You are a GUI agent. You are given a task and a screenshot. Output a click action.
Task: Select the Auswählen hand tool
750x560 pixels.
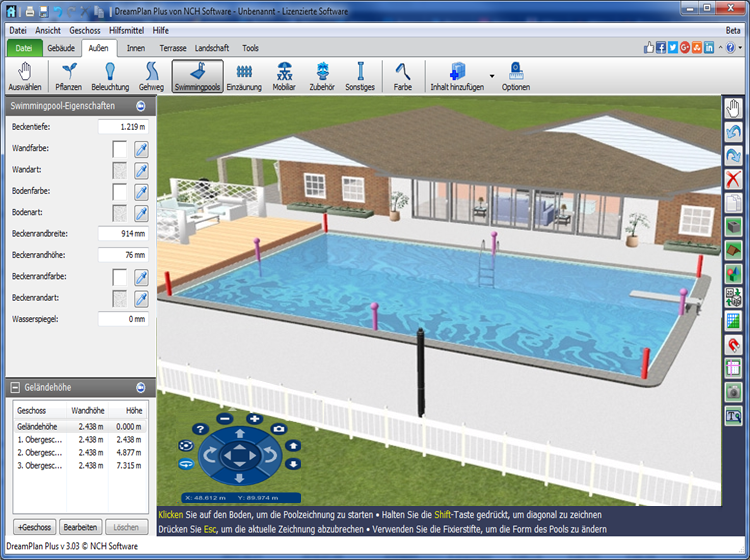pos(25,77)
